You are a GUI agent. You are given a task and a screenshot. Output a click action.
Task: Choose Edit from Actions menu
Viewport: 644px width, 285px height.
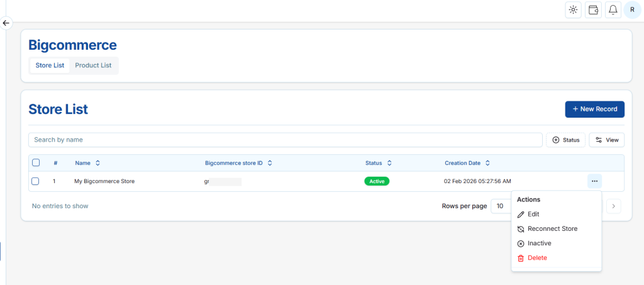point(533,215)
